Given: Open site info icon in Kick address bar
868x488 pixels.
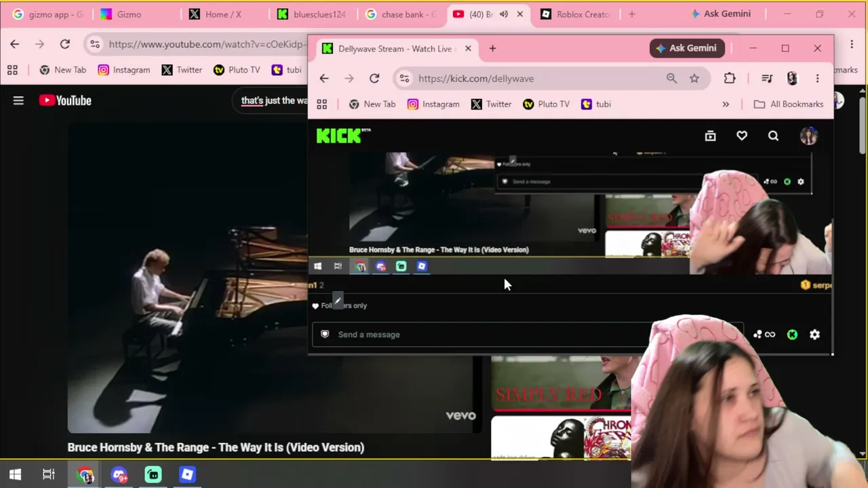Looking at the screenshot, I should [x=404, y=79].
